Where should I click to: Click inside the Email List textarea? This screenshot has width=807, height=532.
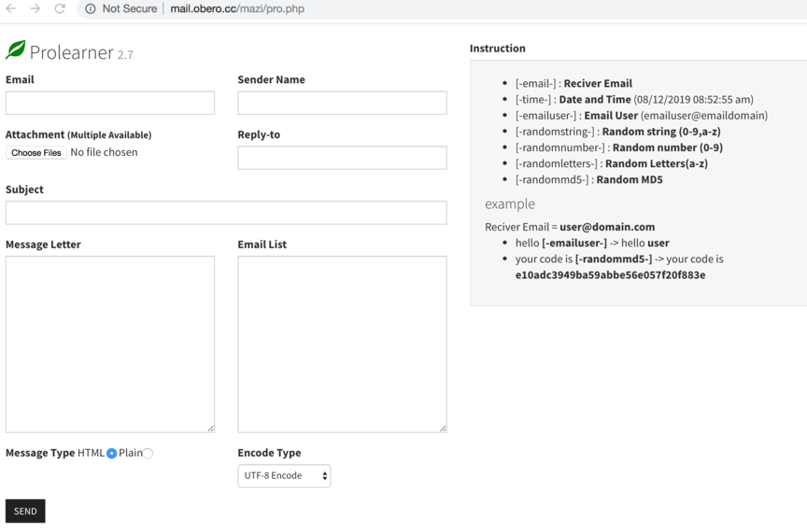click(x=342, y=343)
